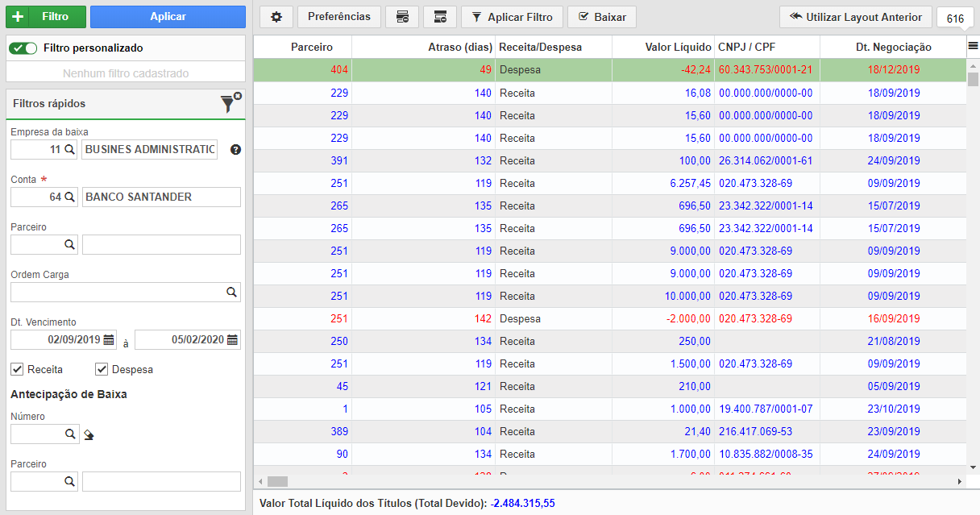
Task: Click the Filtros rápidos panel header
Action: (x=126, y=104)
